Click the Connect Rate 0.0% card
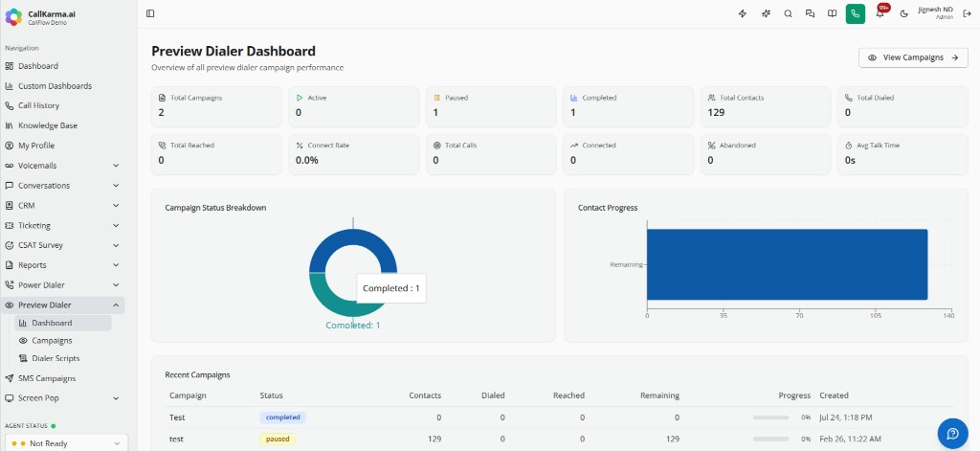The image size is (980, 451). click(353, 154)
